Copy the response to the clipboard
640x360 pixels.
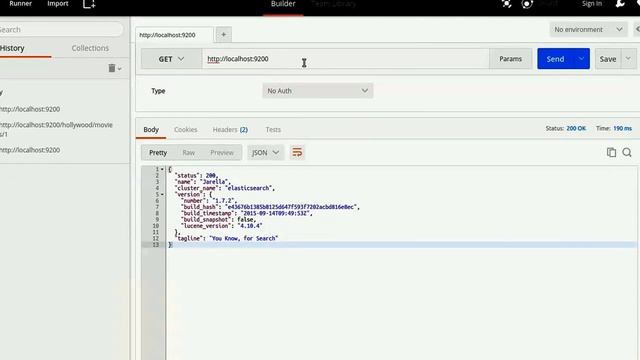611,152
